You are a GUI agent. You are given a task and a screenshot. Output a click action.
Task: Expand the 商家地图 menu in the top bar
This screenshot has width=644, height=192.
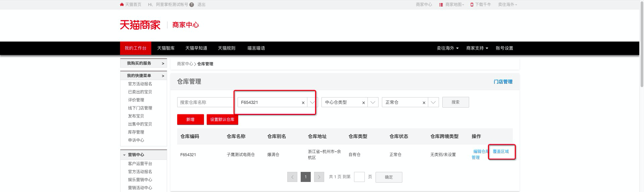coord(452,5)
